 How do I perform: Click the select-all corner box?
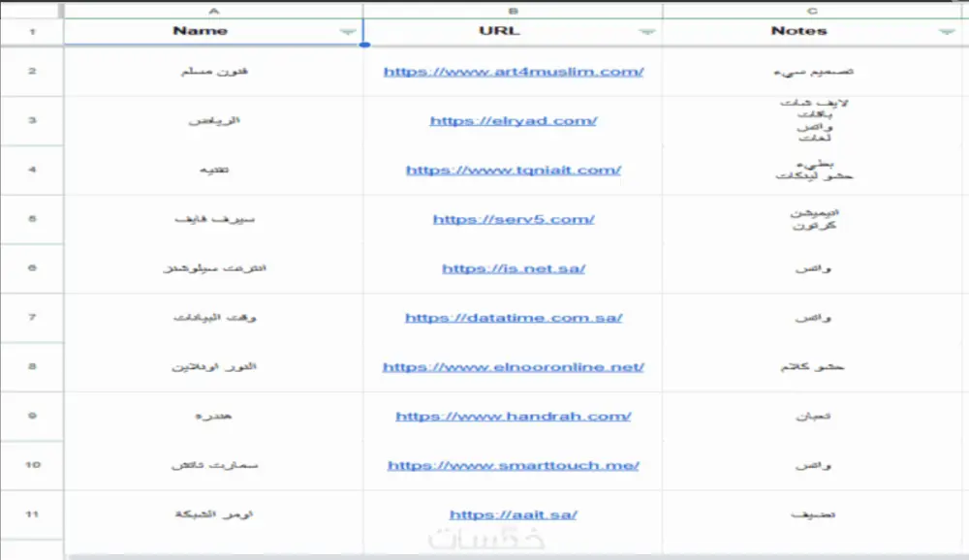click(x=31, y=11)
